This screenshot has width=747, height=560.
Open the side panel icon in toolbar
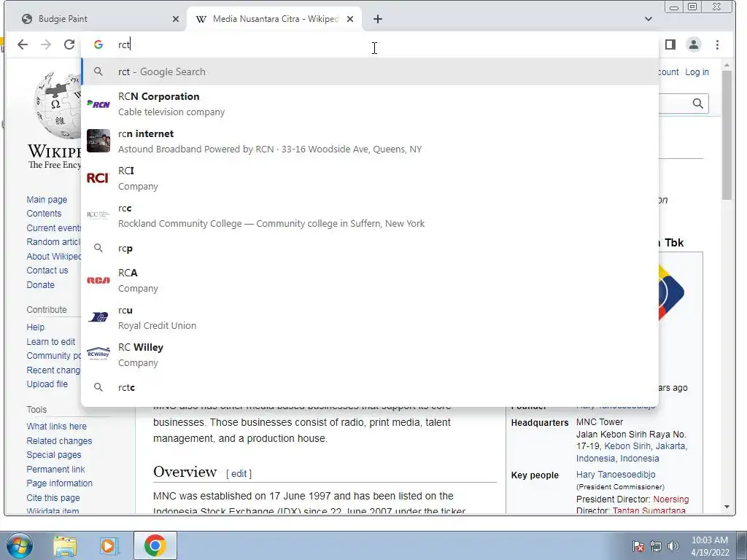pos(670,44)
